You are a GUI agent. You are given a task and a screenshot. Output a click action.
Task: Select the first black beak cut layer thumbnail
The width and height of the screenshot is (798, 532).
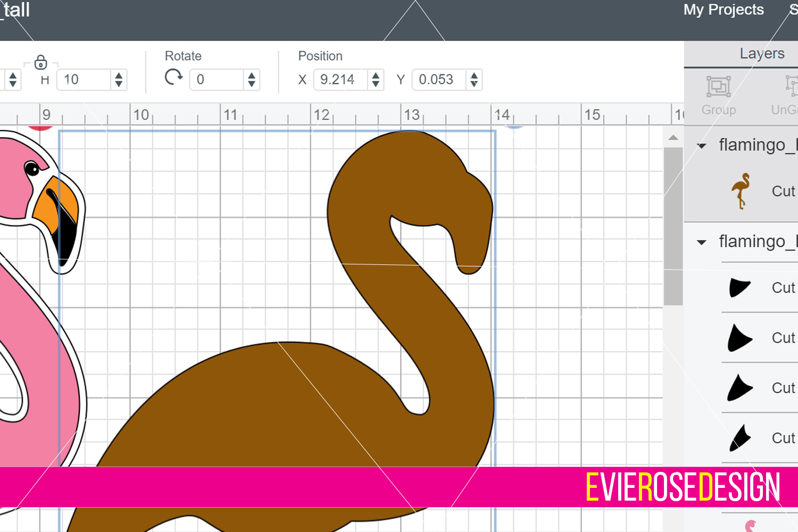pos(739,287)
